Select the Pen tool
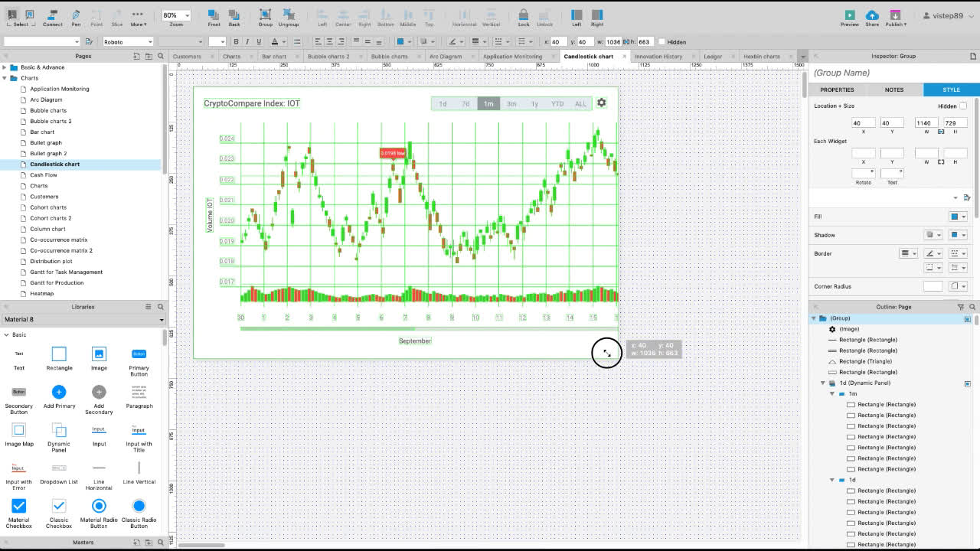 point(76,18)
